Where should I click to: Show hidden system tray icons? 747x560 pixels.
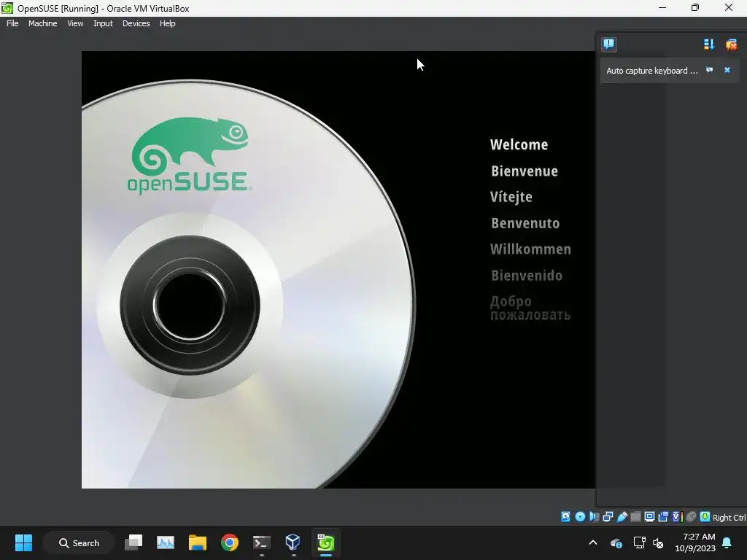point(593,542)
